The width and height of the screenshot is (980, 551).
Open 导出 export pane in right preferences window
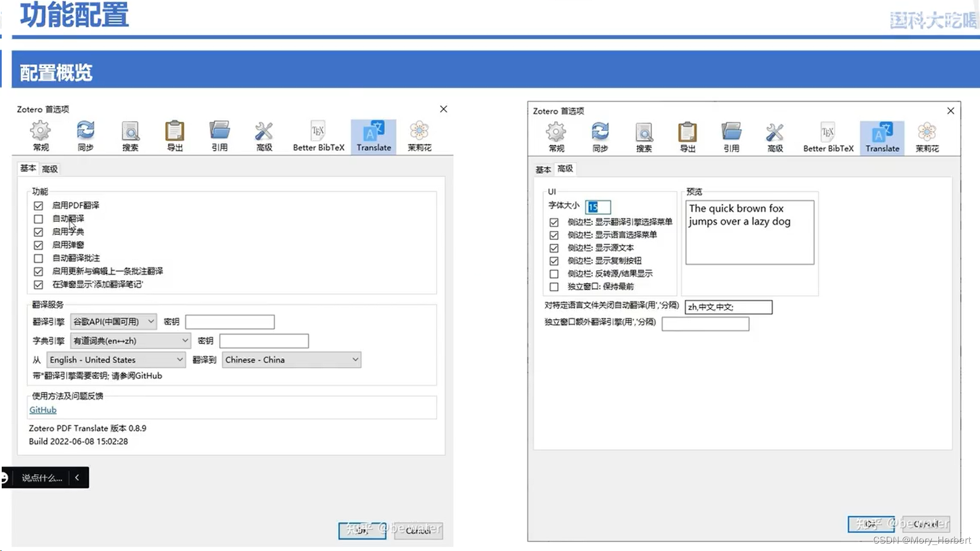click(688, 138)
